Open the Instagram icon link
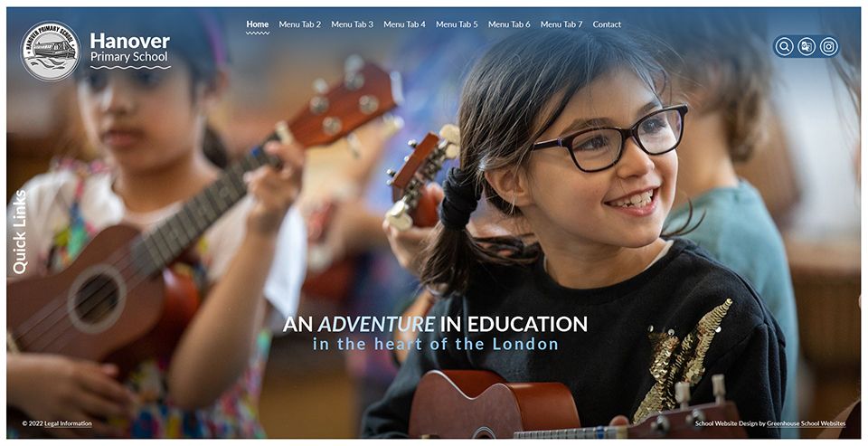The width and height of the screenshot is (868, 446). 829,46
